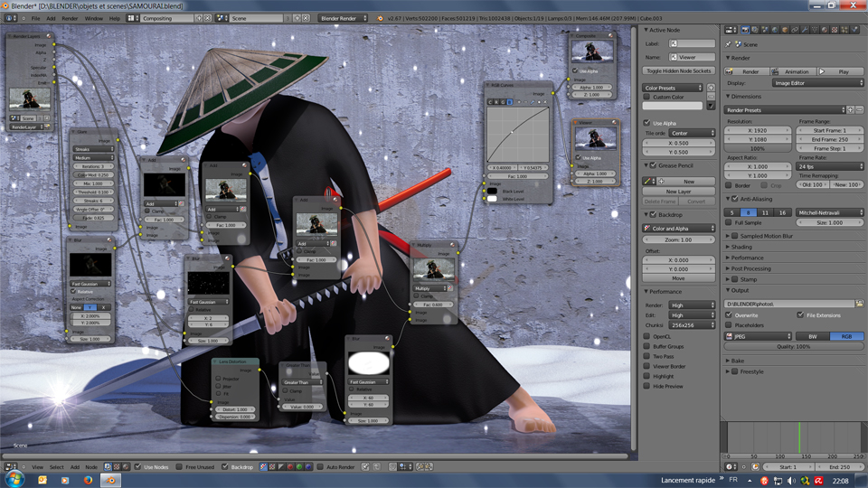Open the node editor Select menu
This screenshot has height=488, width=868.
click(56, 467)
